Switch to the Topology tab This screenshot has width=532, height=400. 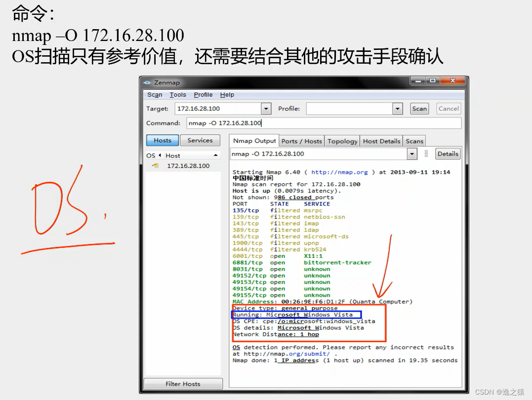pyautogui.click(x=342, y=141)
